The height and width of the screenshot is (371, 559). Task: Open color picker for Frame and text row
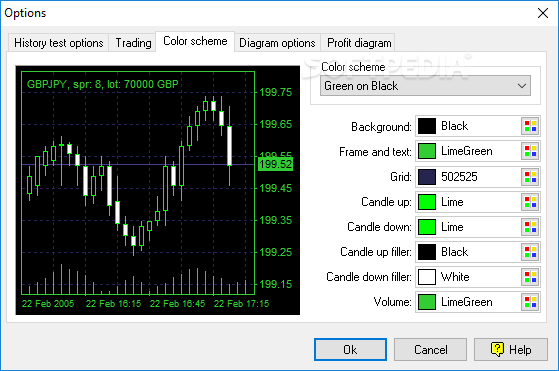530,151
